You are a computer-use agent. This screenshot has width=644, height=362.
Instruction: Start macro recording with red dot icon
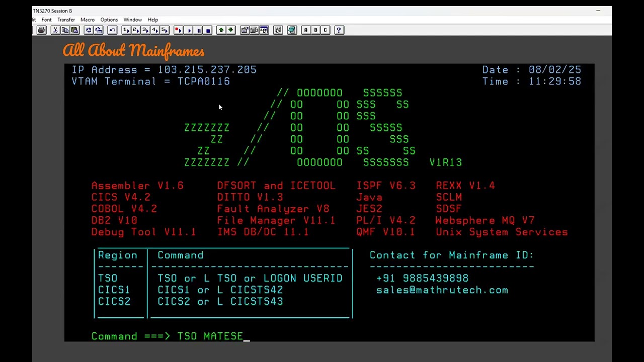coord(179,30)
